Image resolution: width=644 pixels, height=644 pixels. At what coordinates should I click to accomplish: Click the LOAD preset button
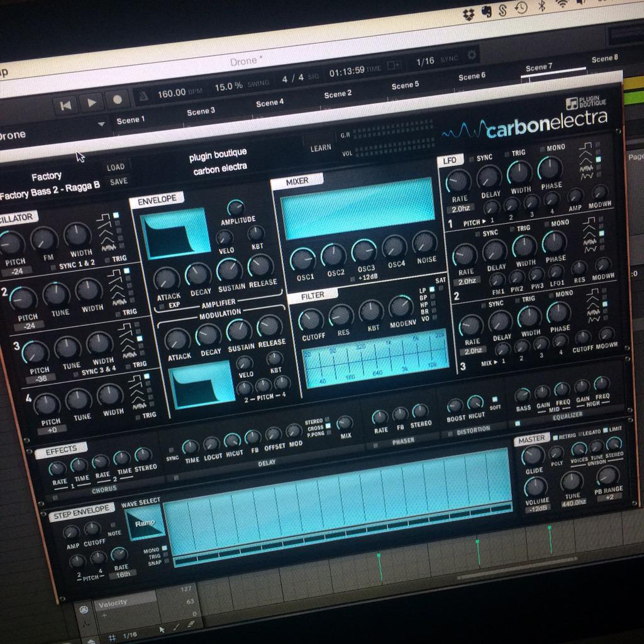tap(116, 167)
